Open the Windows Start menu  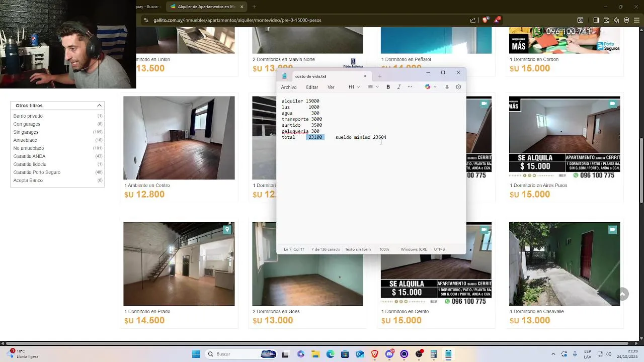pyautogui.click(x=196, y=354)
